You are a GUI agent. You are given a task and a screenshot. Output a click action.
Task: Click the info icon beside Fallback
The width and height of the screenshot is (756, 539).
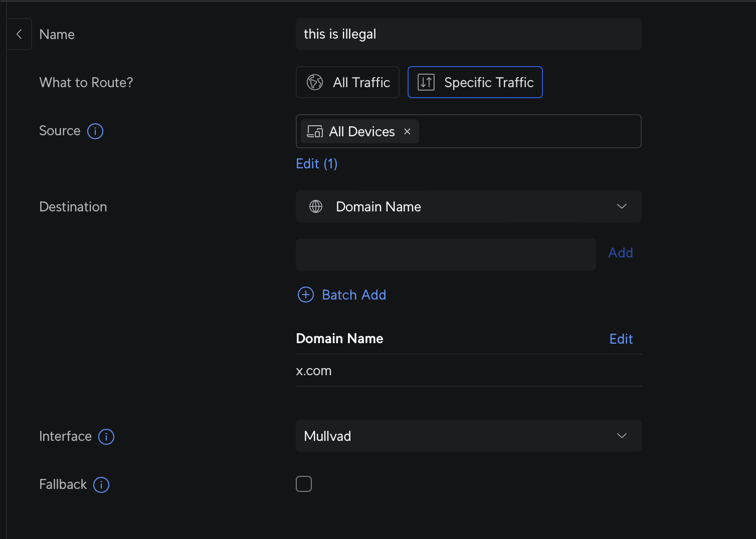click(101, 485)
